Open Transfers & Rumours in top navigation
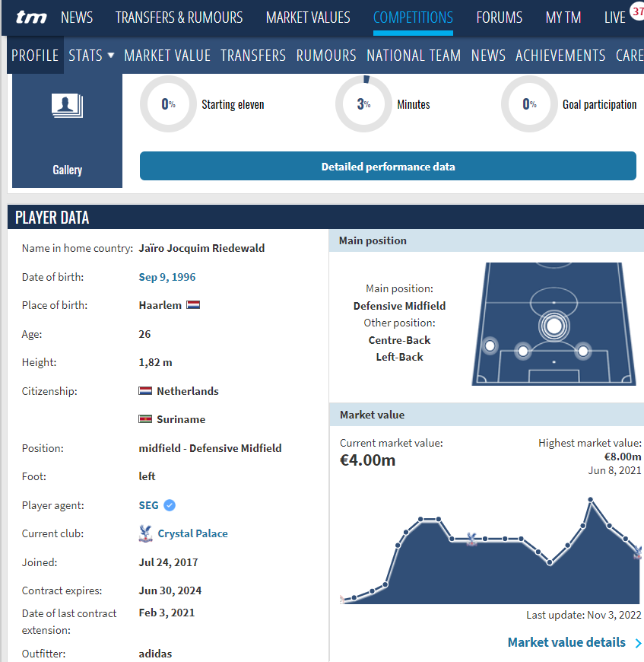The height and width of the screenshot is (662, 644). pos(179,18)
